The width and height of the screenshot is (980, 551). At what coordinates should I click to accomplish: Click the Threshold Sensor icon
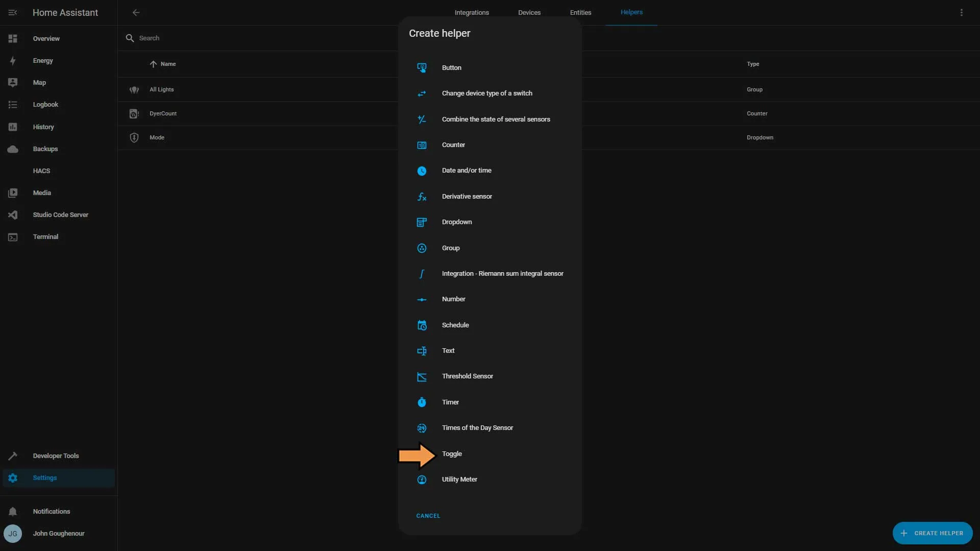coord(422,377)
